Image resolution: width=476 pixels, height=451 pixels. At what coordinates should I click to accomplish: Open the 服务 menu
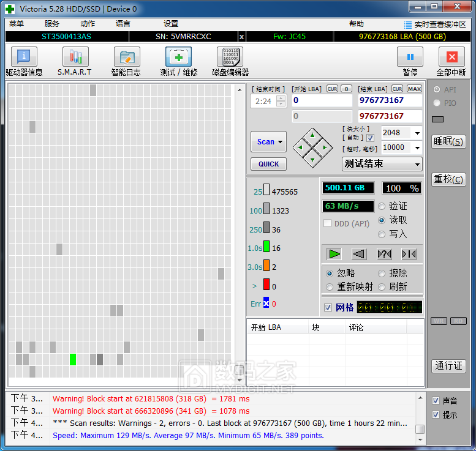[52, 24]
